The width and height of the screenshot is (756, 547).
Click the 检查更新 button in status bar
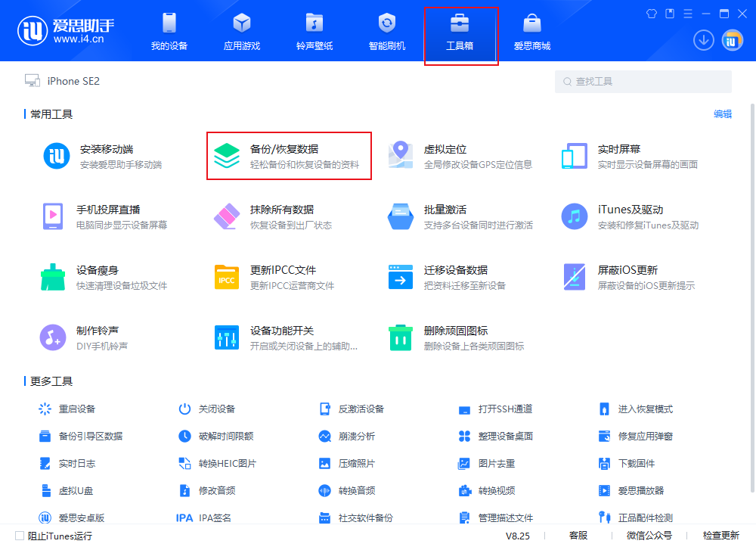tap(720, 536)
